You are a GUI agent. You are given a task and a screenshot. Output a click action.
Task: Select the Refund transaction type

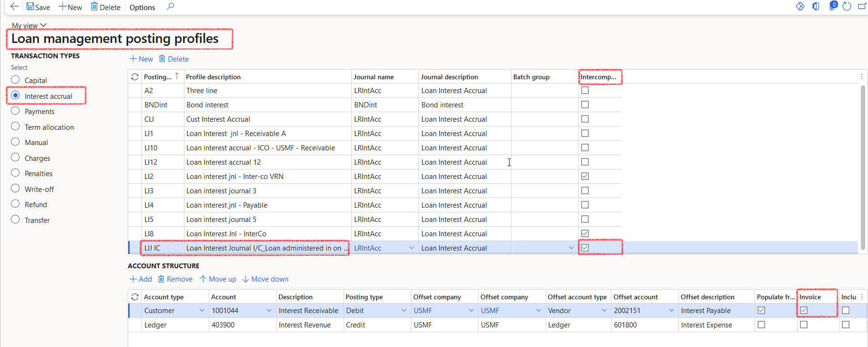pos(15,204)
